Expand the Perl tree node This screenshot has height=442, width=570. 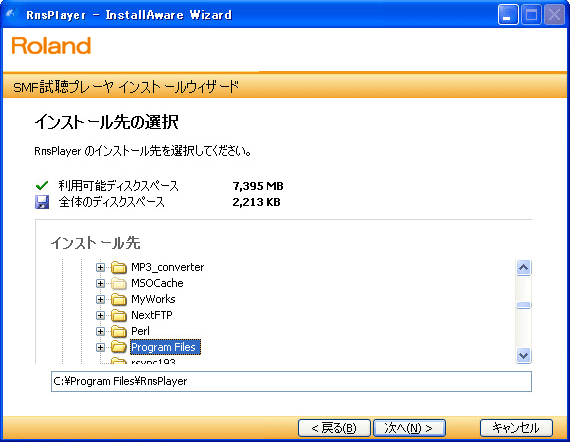point(100,332)
